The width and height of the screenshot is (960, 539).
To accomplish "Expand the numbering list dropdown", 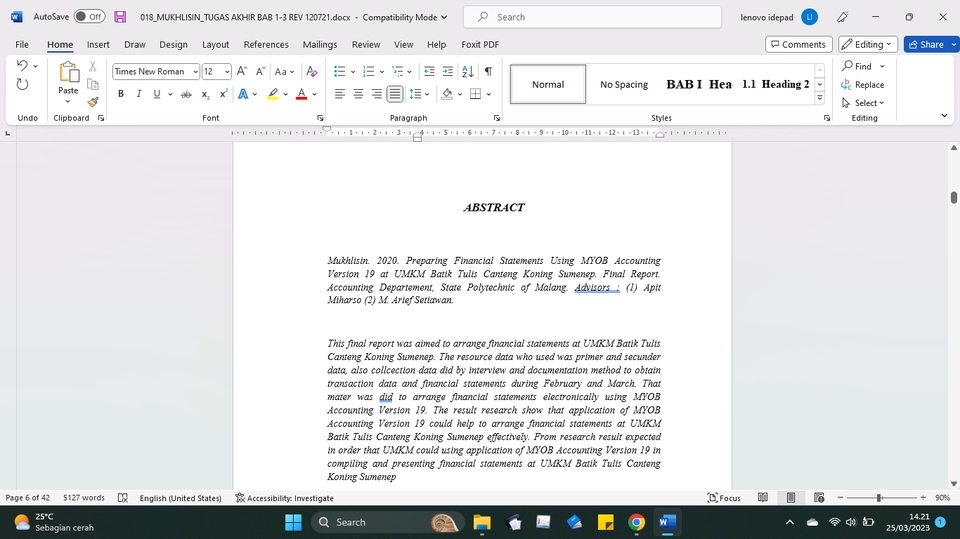I will pos(381,72).
